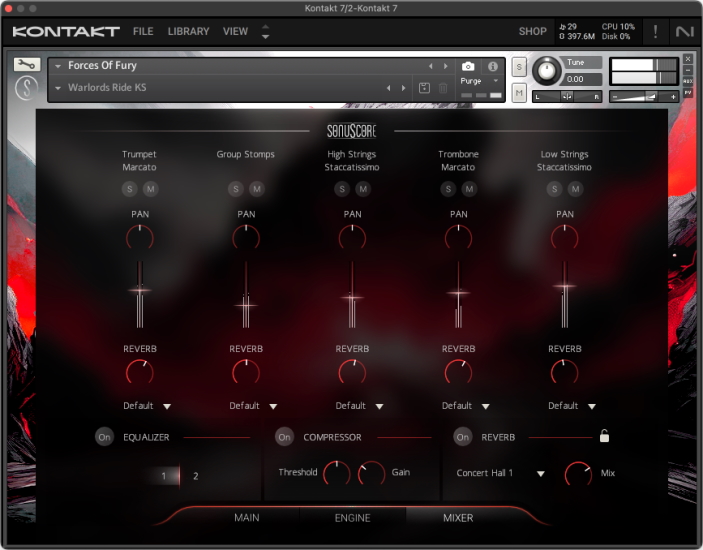
Task: Click the aux button beside the meters
Action: [688, 81]
